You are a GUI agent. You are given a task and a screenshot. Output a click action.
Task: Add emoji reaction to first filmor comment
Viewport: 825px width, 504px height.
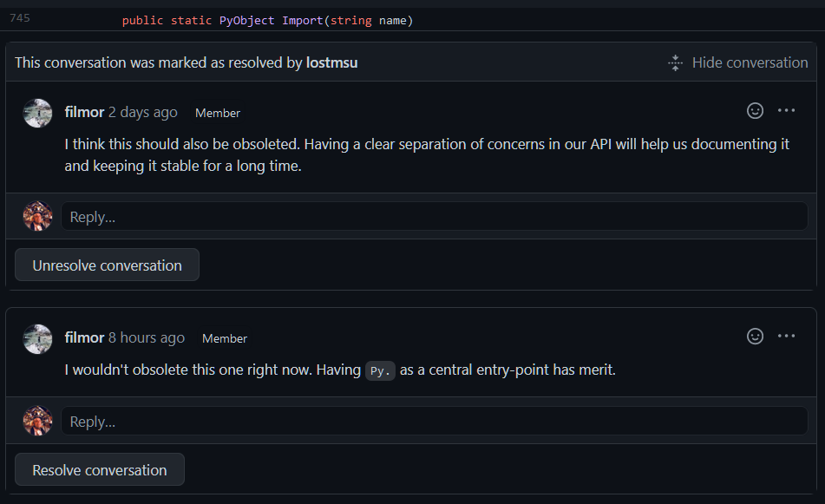point(755,110)
